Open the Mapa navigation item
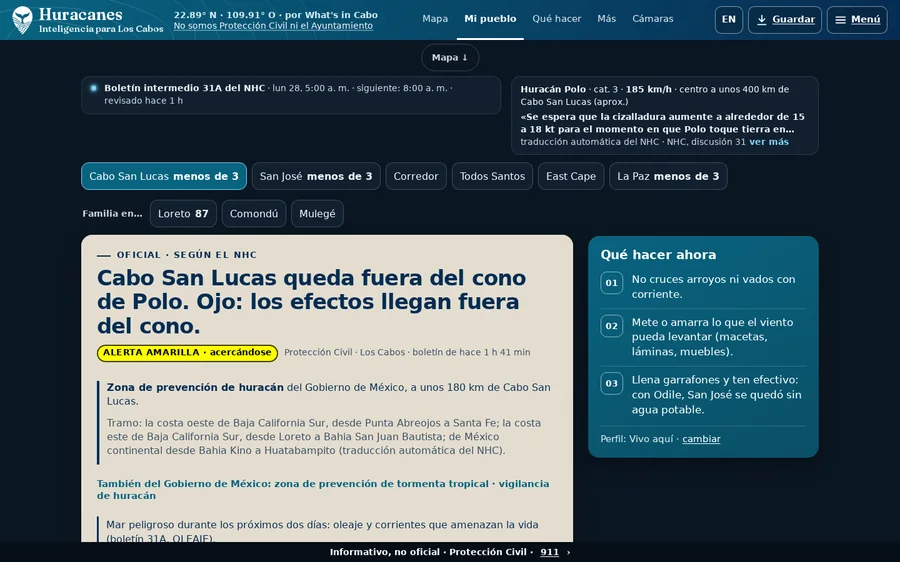Viewport: 900px width, 562px height. pyautogui.click(x=435, y=19)
